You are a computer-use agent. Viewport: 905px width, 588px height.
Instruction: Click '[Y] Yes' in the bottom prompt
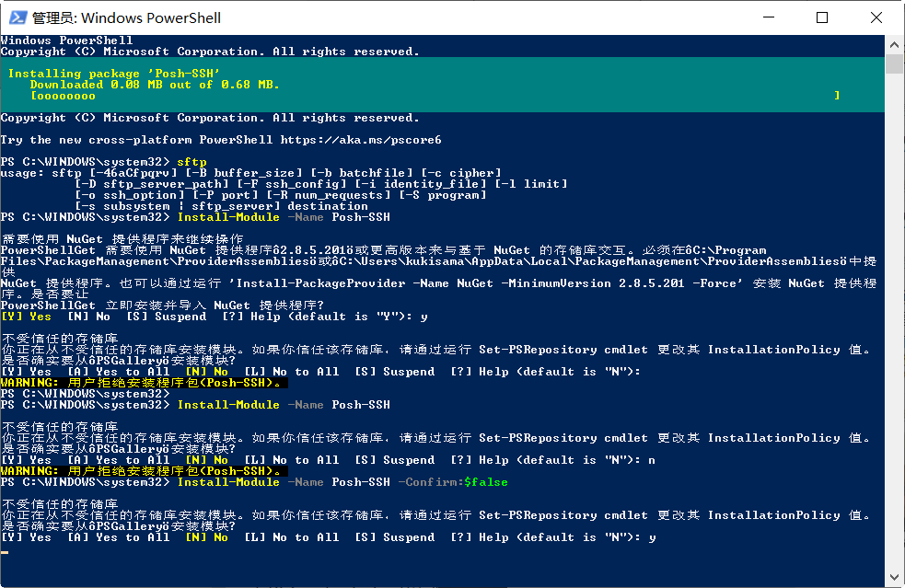(27, 537)
